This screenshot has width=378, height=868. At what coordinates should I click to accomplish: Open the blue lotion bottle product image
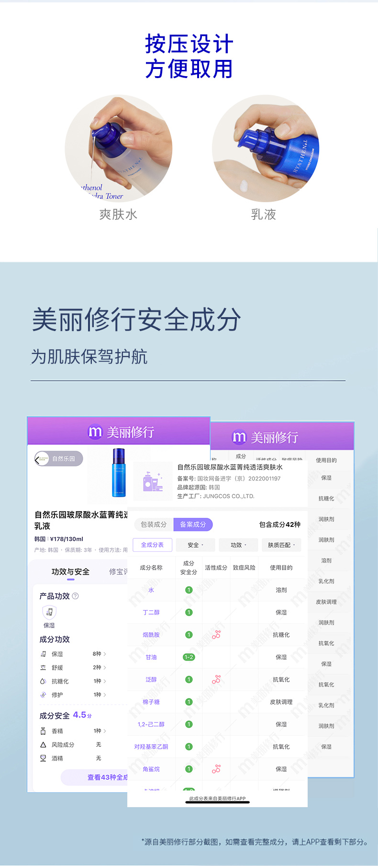pos(119,473)
